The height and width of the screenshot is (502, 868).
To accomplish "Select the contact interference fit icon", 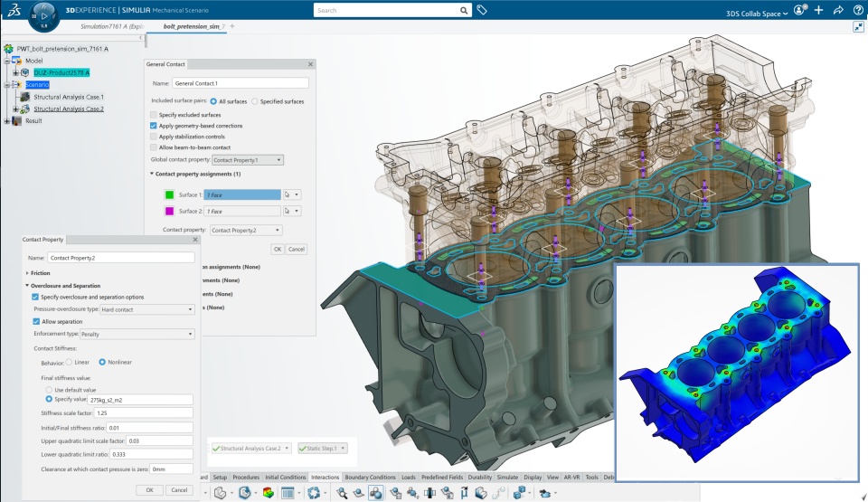I will pyautogui.click(x=430, y=493).
